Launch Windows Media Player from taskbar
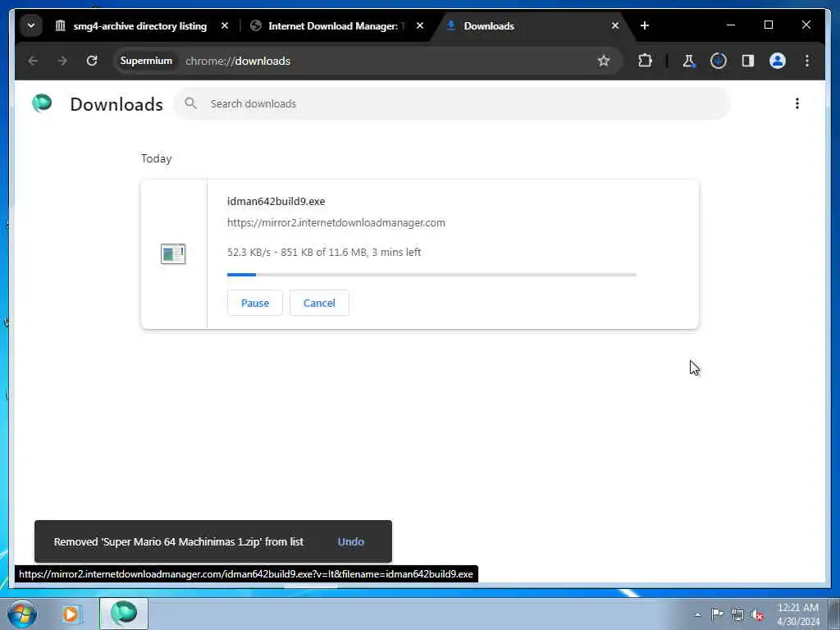 pos(71,614)
